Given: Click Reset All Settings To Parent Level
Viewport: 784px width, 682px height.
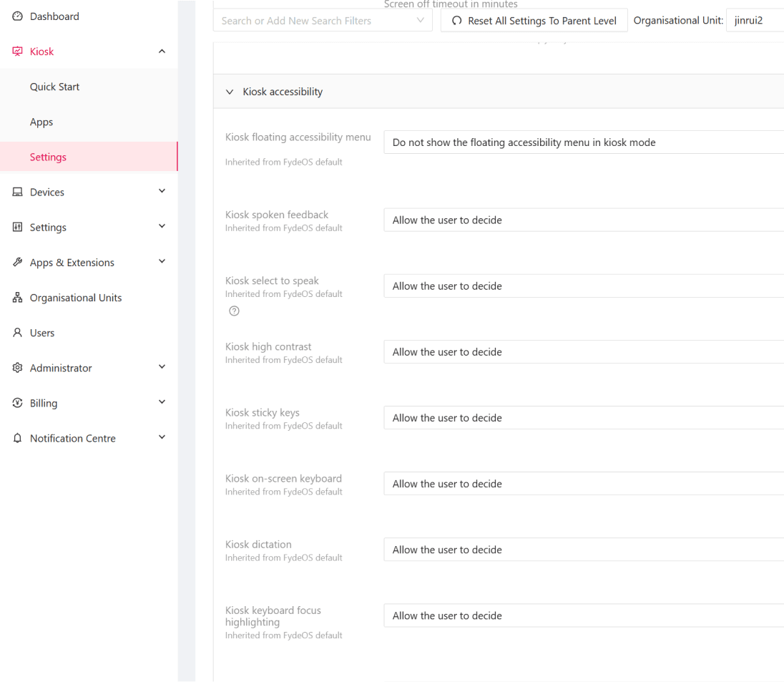Looking at the screenshot, I should [534, 21].
